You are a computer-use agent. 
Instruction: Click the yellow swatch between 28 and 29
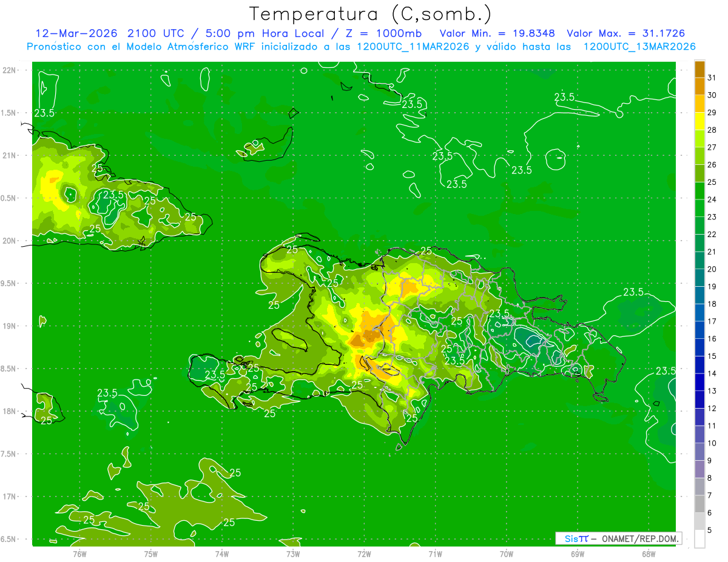pyautogui.click(x=699, y=121)
